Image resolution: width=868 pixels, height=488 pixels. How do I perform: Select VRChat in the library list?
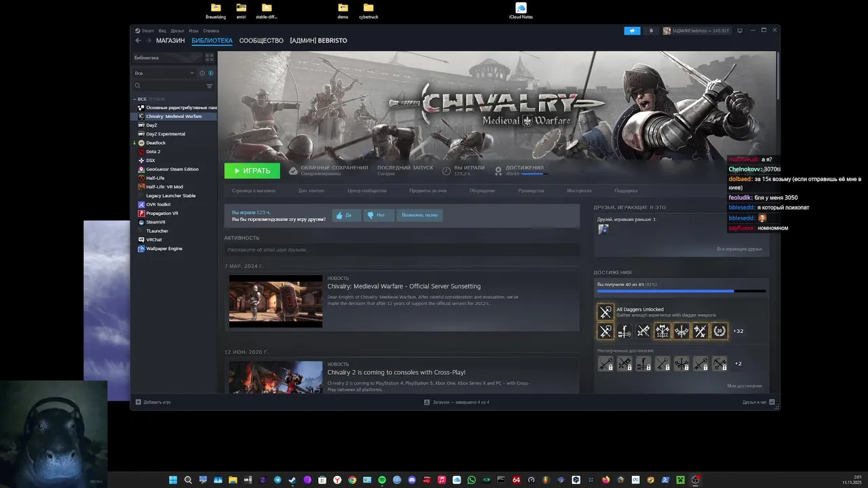174,240
